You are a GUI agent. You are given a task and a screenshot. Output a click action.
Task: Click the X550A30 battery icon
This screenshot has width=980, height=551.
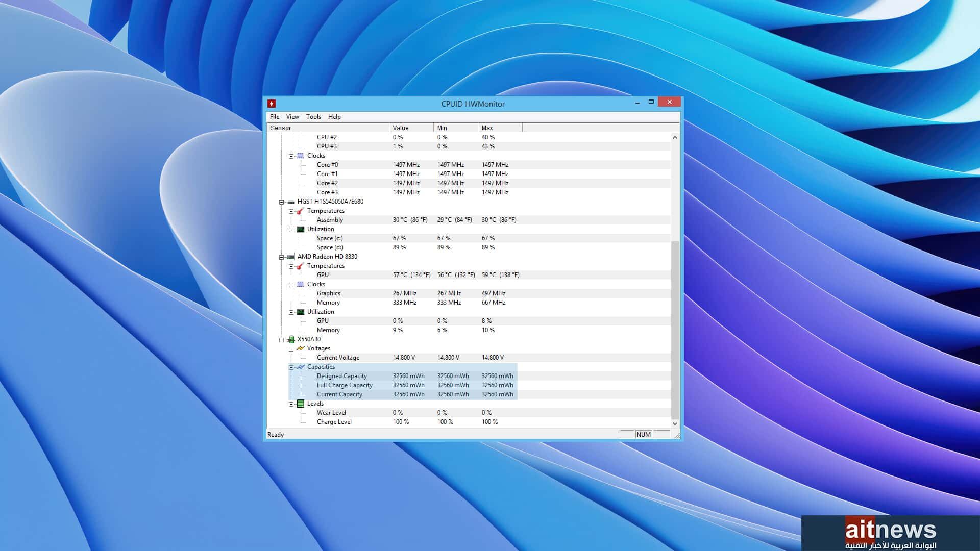pos(291,339)
